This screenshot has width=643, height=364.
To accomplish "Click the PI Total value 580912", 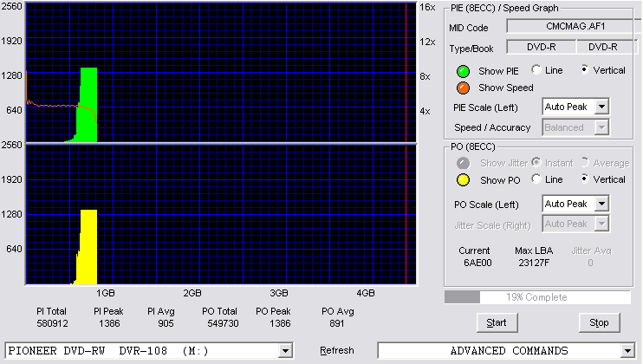I will click(53, 323).
